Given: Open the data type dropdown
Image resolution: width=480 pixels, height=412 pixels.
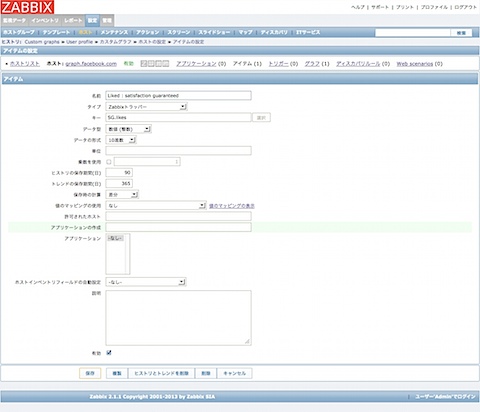Looking at the screenshot, I should (x=128, y=129).
